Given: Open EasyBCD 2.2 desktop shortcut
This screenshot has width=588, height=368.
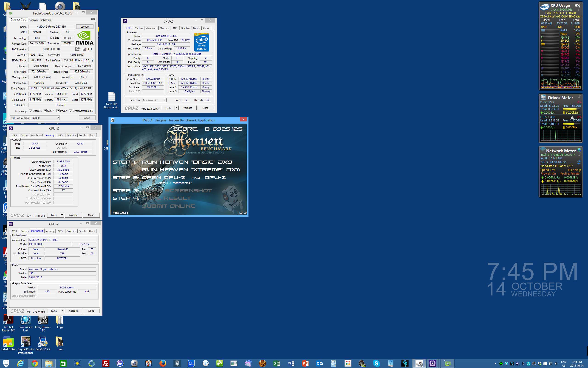Looking at the screenshot, I should [x=43, y=344].
